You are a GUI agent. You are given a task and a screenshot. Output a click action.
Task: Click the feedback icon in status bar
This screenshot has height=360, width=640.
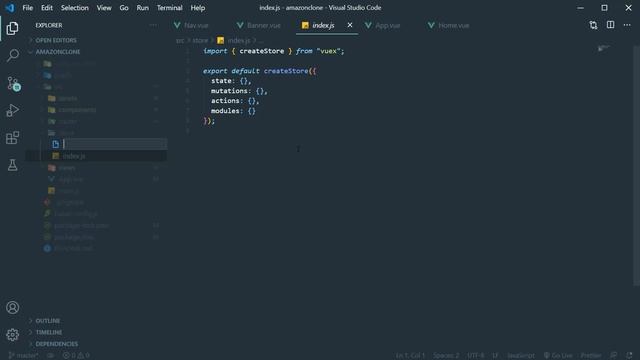[x=613, y=356]
